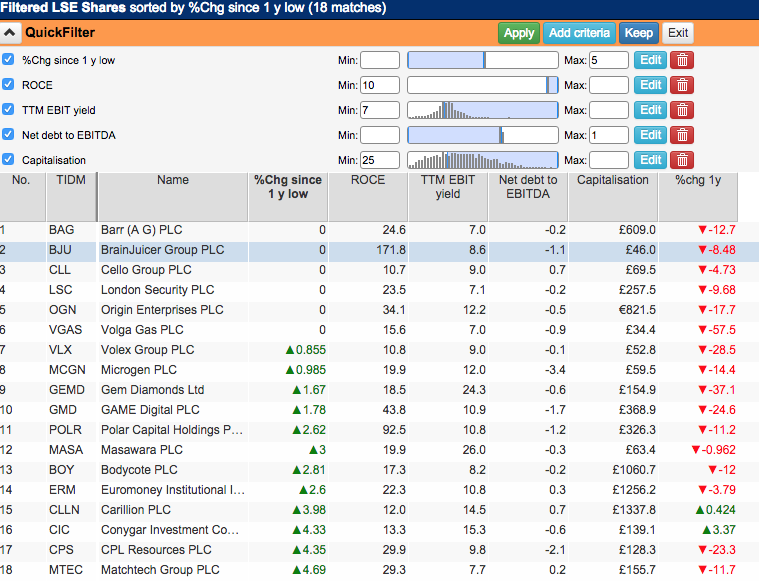
Task: Sort by the No. column header
Action: click(x=22, y=197)
